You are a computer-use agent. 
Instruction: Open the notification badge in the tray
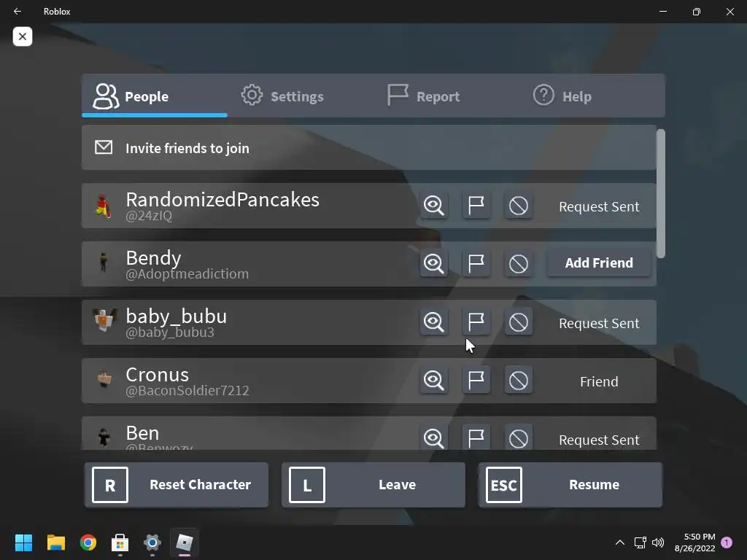tap(727, 542)
